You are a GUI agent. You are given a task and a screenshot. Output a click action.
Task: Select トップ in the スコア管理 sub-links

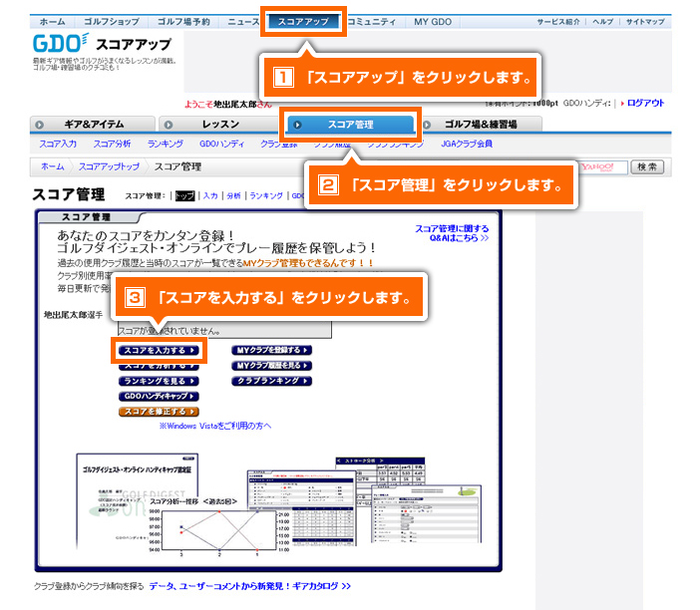pos(184,196)
